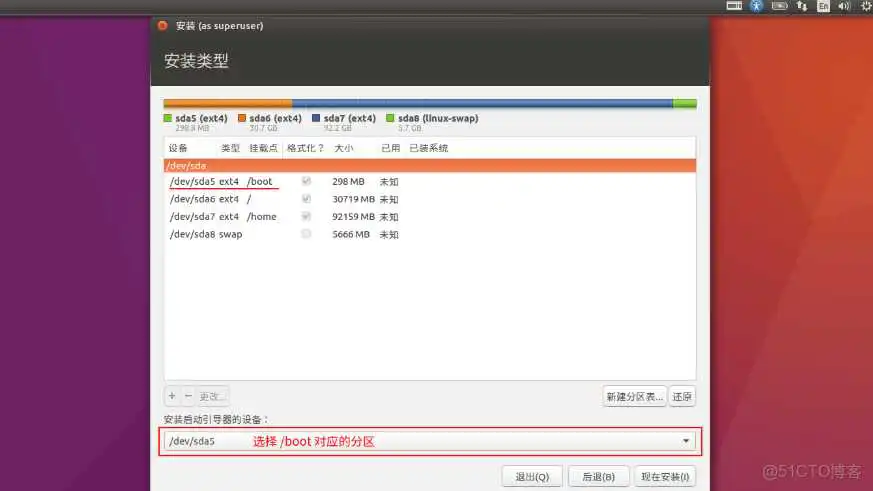Click the 类型 column header
Screen dimensions: 873x491
point(230,148)
